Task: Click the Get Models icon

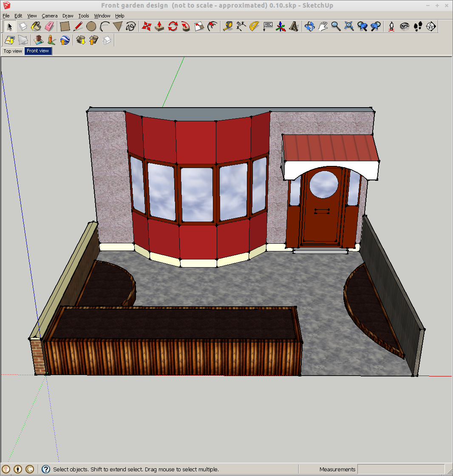Action: tap(80, 40)
